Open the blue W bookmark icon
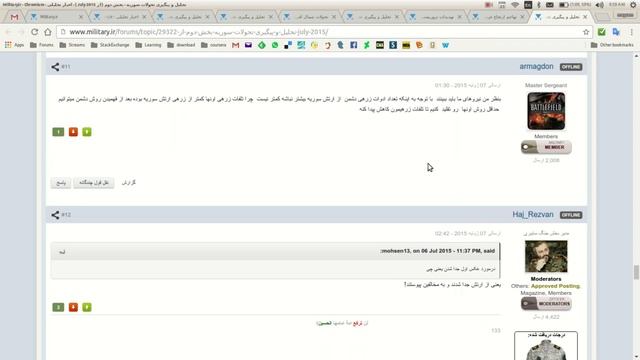Image resolution: width=640 pixels, height=360 pixels. (x=445, y=45)
